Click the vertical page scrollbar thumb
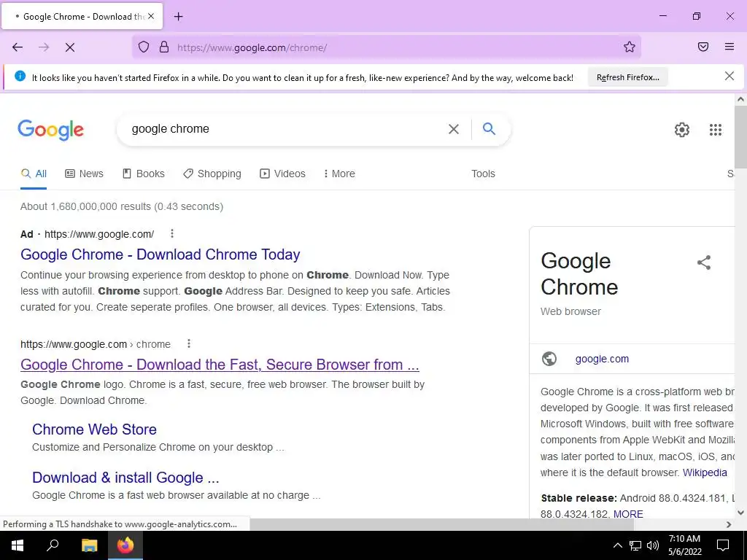This screenshot has width=747, height=560. pyautogui.click(x=740, y=137)
